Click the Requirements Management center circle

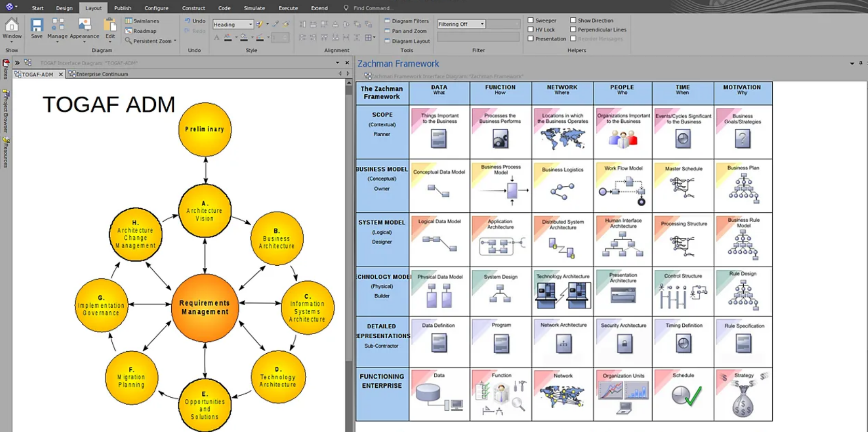point(205,307)
